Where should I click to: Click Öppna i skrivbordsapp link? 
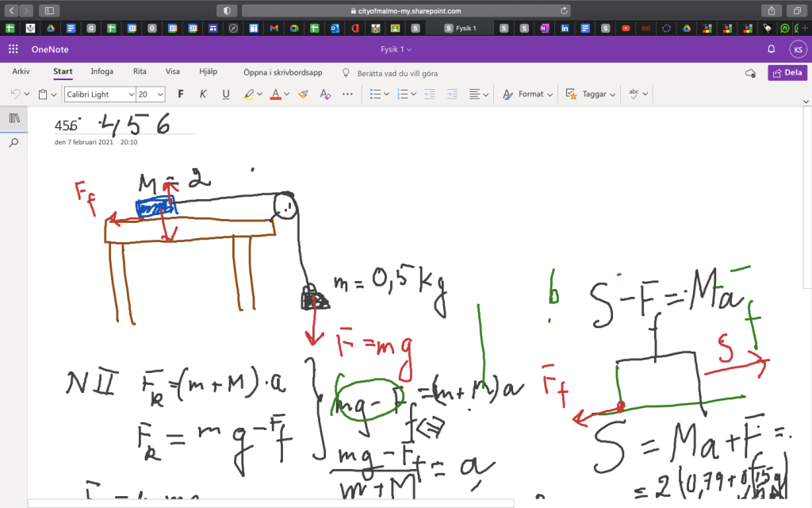click(282, 72)
